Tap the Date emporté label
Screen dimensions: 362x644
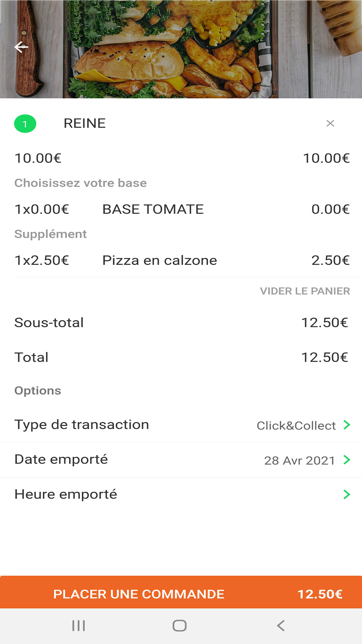61,460
